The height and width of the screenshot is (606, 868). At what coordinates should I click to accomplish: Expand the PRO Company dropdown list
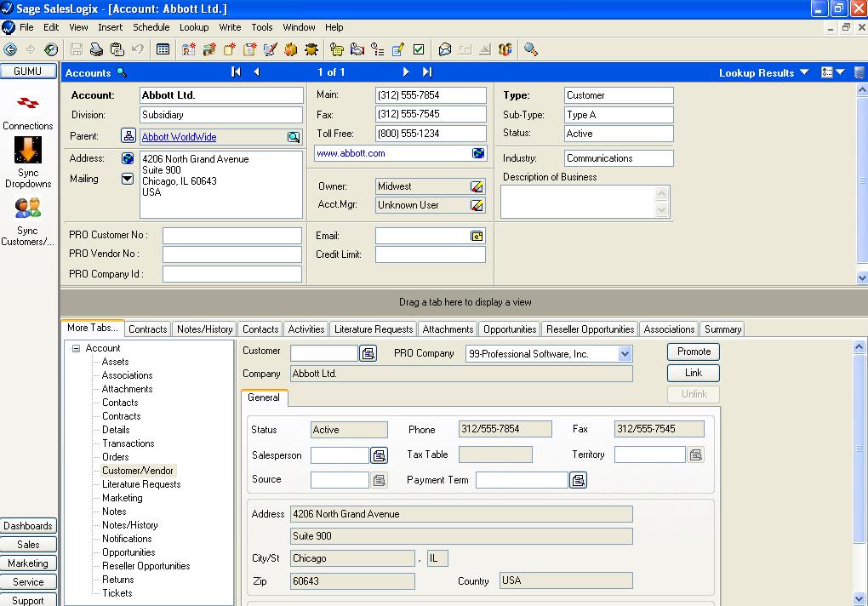tap(625, 354)
